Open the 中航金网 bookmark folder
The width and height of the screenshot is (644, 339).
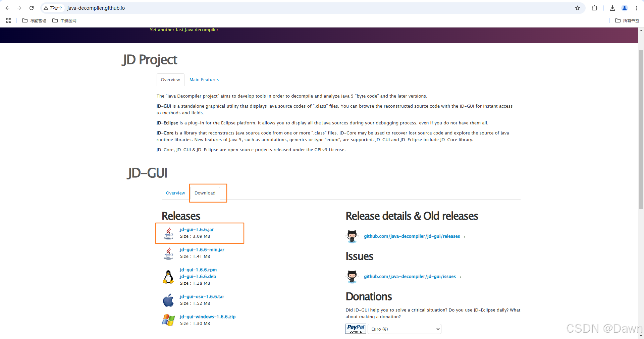tap(64, 20)
